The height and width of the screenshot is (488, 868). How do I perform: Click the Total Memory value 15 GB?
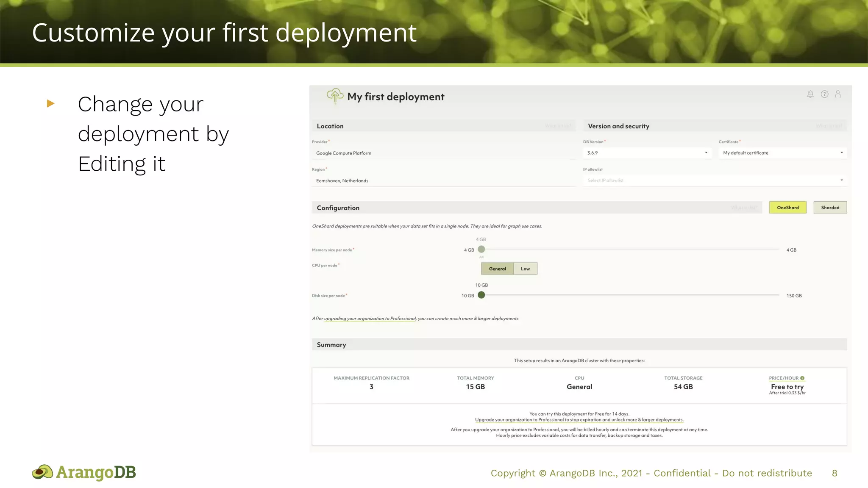click(x=476, y=387)
